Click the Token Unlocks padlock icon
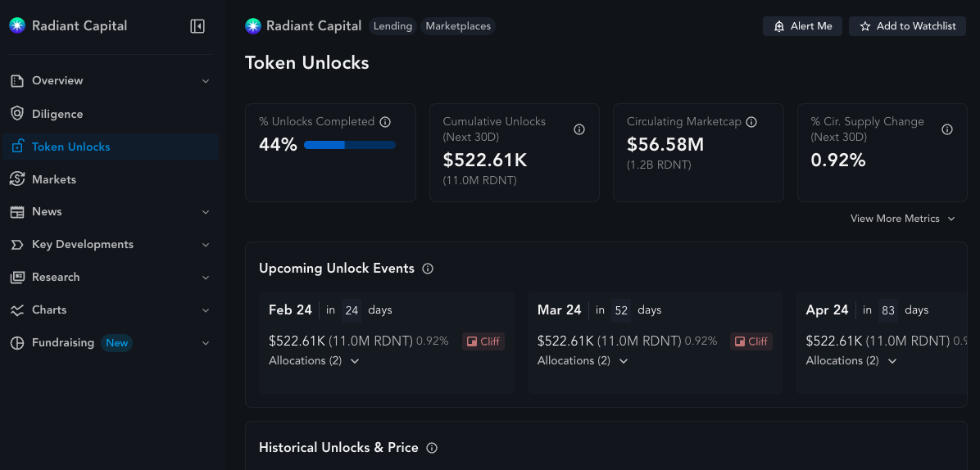The width and height of the screenshot is (980, 470). (x=17, y=146)
